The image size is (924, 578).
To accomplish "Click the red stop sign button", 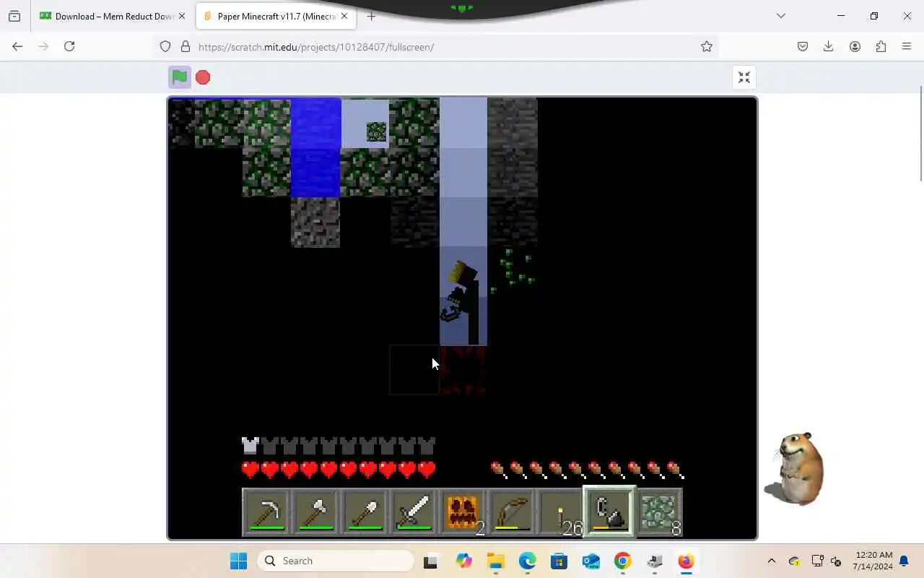I will [203, 77].
